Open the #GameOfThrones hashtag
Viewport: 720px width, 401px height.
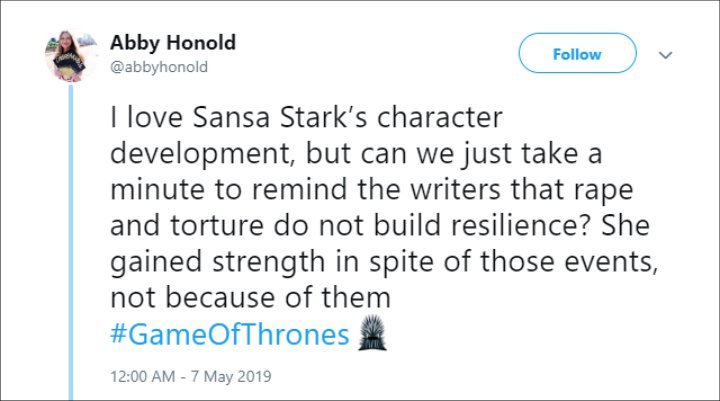230,334
